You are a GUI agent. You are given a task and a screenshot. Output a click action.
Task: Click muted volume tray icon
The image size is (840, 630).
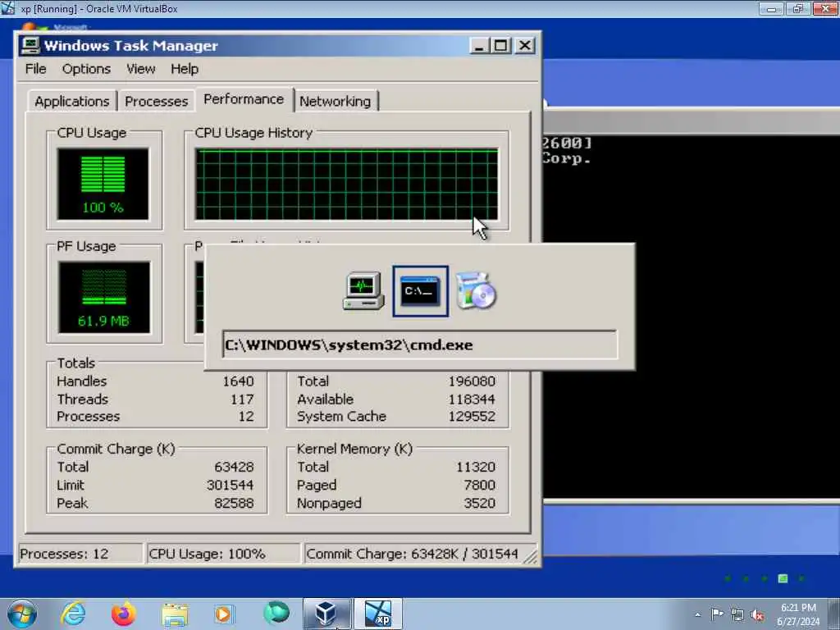tap(757, 614)
